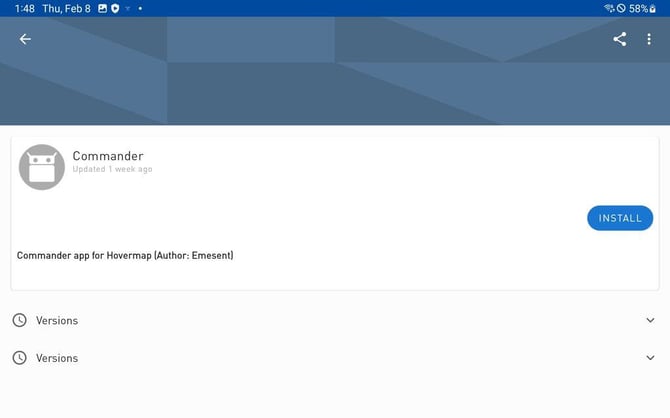Tap the Wi-Fi icon in the status bar
The width and height of the screenshot is (670, 418).
(609, 8)
